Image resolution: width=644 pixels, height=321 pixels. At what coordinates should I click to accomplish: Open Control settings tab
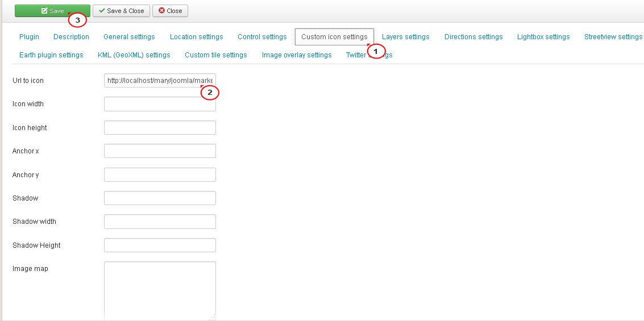pyautogui.click(x=262, y=36)
